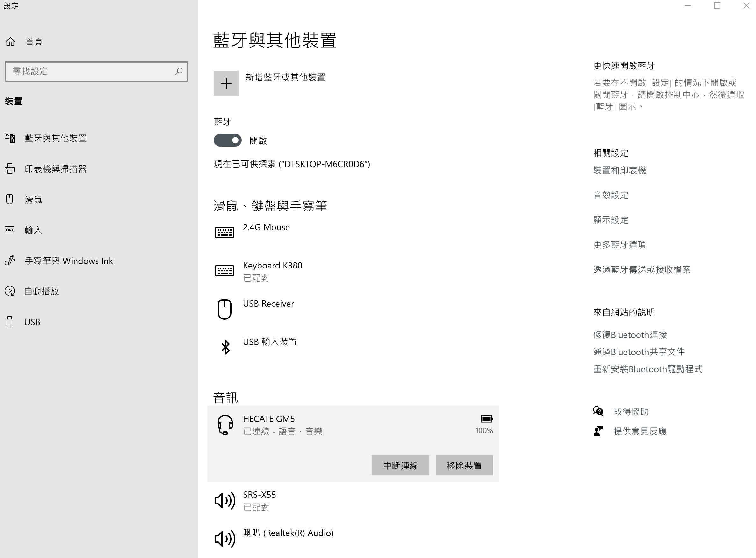Open 印表機與掃描器 in the sidebar
This screenshot has height=558, width=756.
pyautogui.click(x=56, y=169)
